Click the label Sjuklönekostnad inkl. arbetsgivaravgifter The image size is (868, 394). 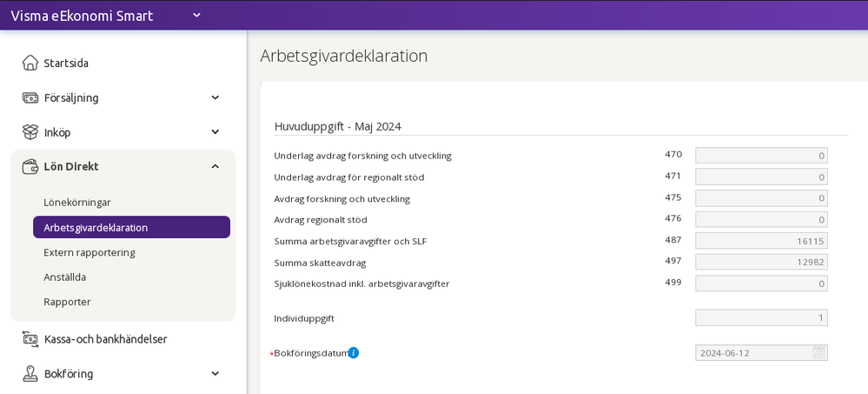361,284
